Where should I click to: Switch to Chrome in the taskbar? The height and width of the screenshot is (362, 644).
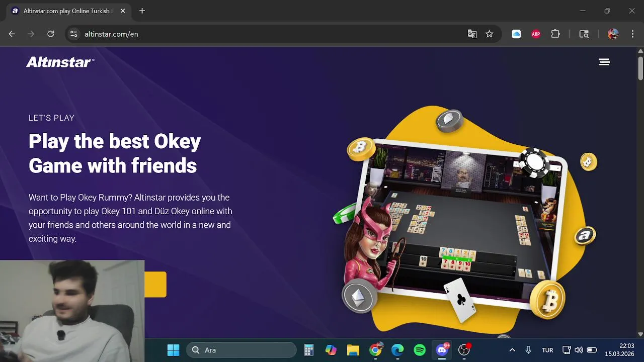[x=375, y=350]
